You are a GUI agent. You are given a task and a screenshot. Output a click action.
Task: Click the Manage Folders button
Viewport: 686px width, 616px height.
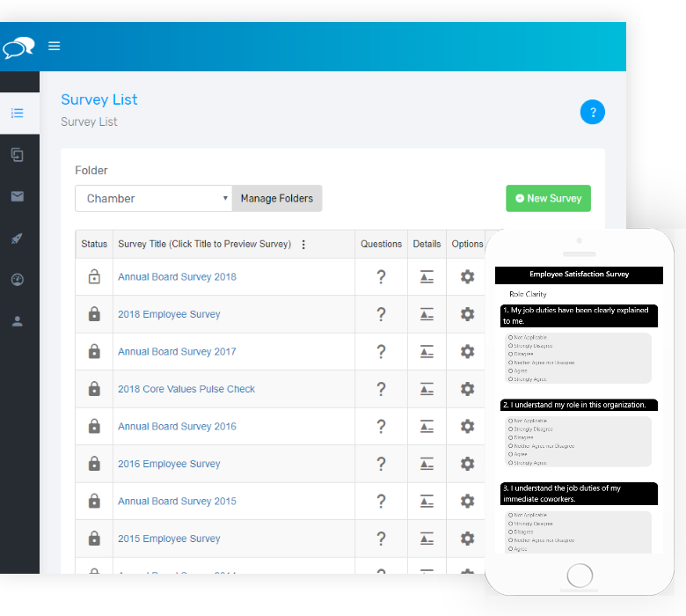277,199
